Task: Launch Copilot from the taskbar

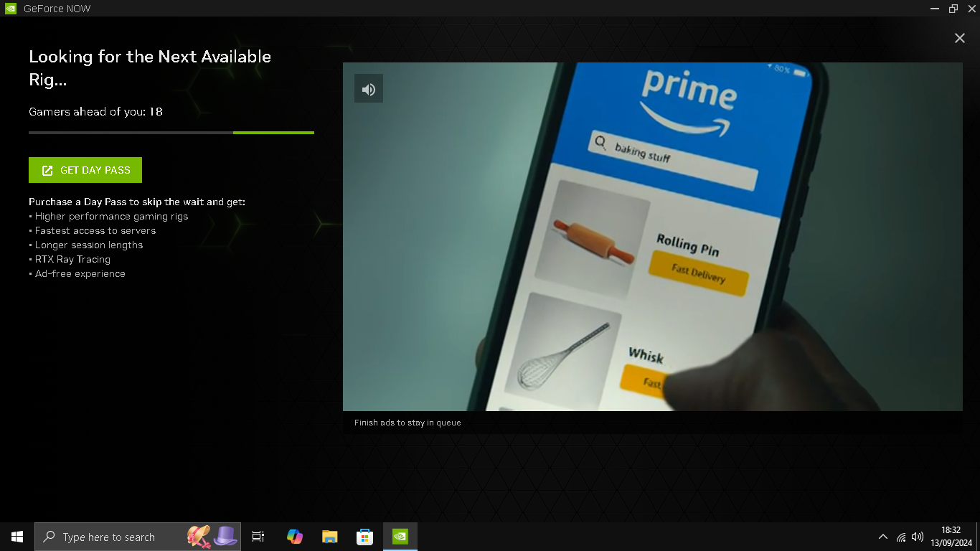Action: [x=295, y=537]
